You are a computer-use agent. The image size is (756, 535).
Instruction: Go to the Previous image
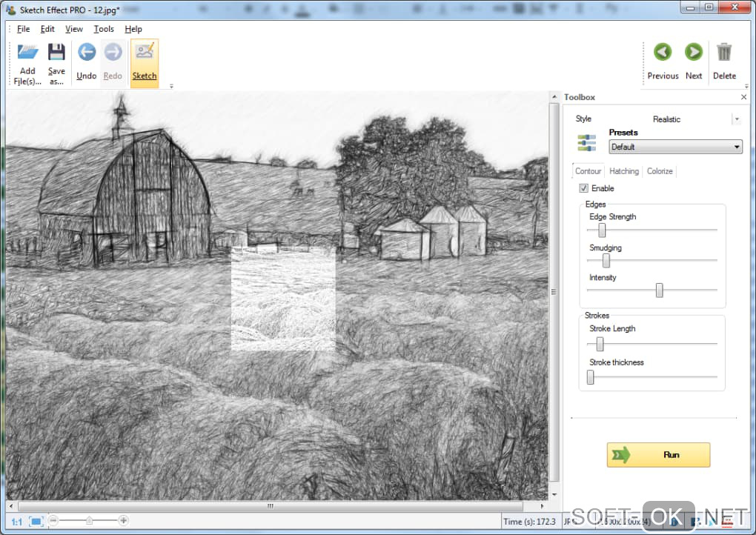[x=663, y=63]
